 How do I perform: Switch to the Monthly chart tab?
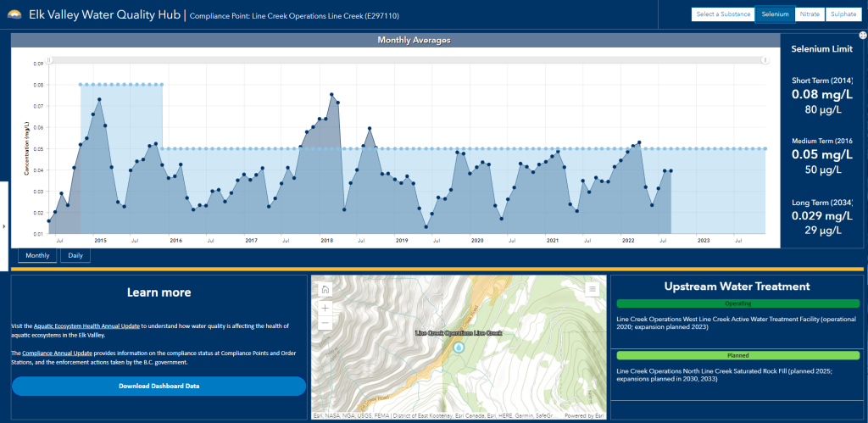[37, 256]
